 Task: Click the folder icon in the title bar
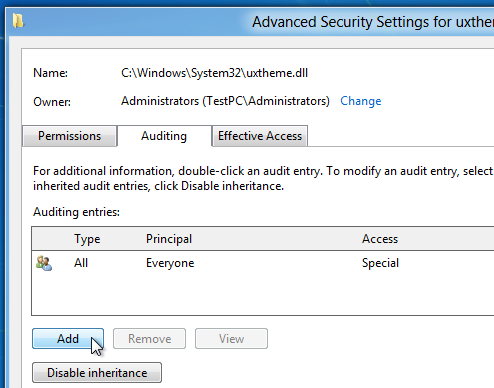(x=18, y=21)
